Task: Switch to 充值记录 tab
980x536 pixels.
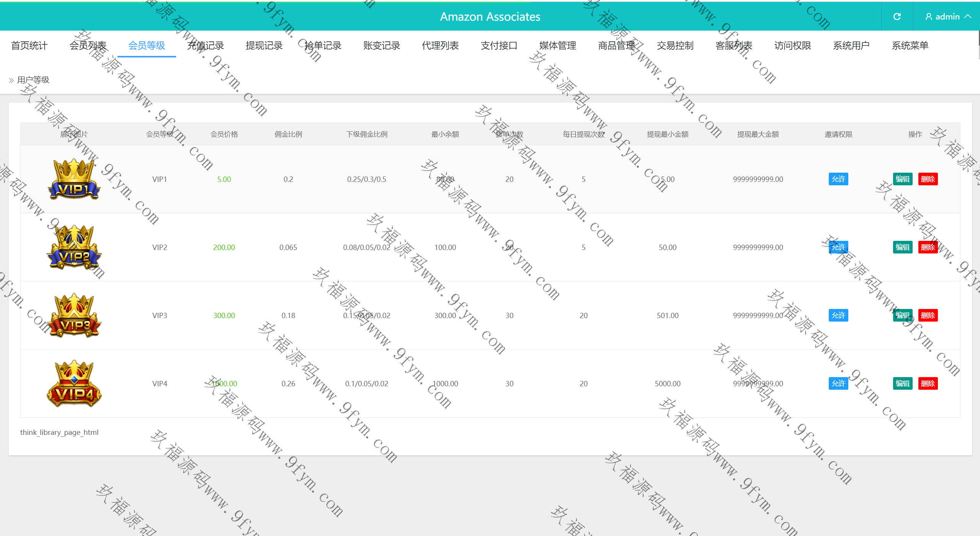Action: click(205, 46)
